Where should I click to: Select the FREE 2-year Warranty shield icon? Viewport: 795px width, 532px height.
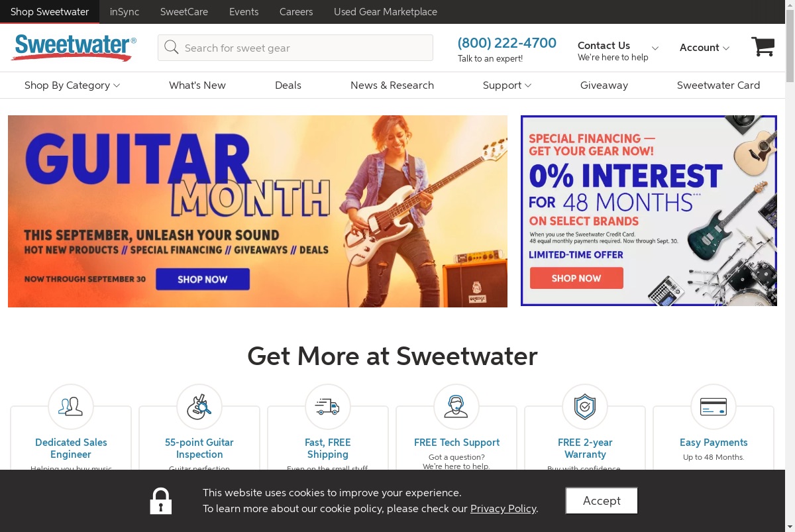(x=585, y=406)
